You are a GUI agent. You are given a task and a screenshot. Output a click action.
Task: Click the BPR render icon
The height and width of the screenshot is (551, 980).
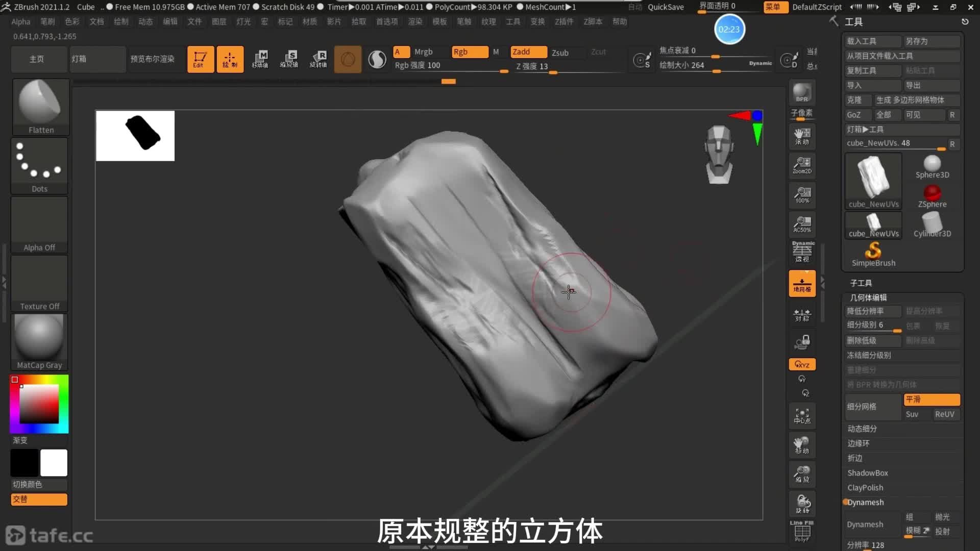click(802, 93)
